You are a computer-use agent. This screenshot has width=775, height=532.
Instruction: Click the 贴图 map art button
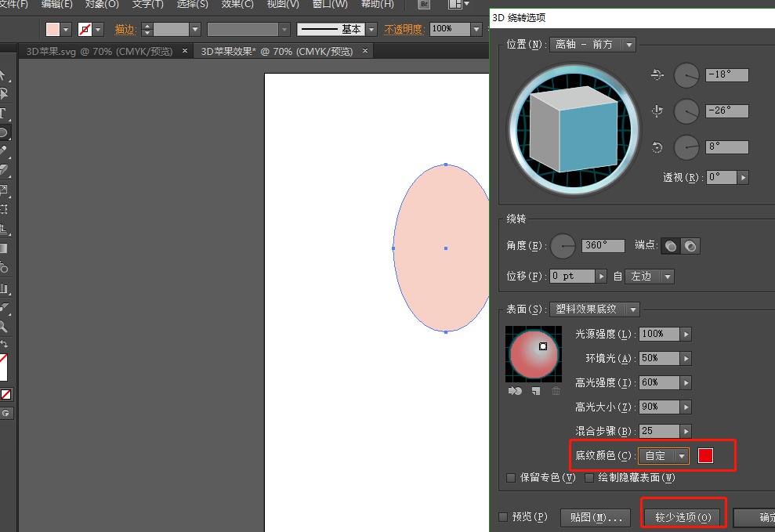pos(596,517)
